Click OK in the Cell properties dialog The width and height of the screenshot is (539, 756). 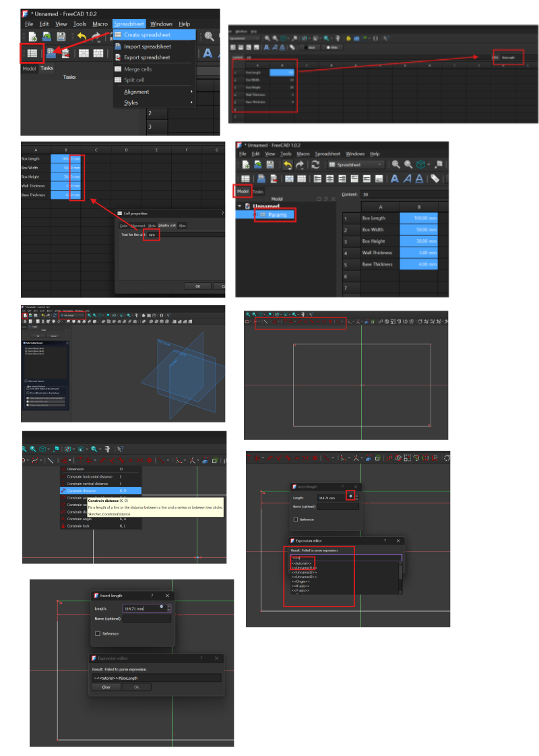(x=197, y=286)
